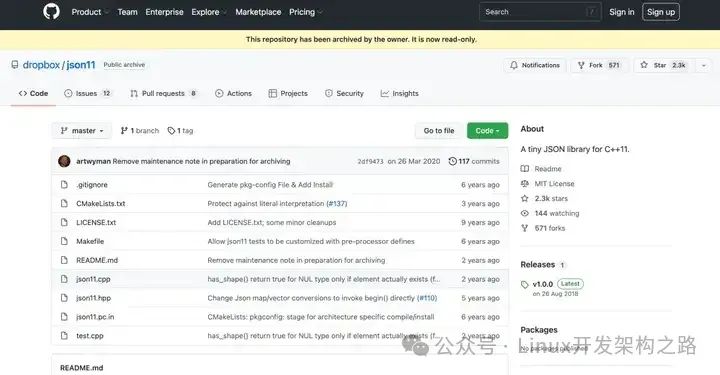The width and height of the screenshot is (720, 375).
Task: Click the Sign in link
Action: tap(622, 12)
